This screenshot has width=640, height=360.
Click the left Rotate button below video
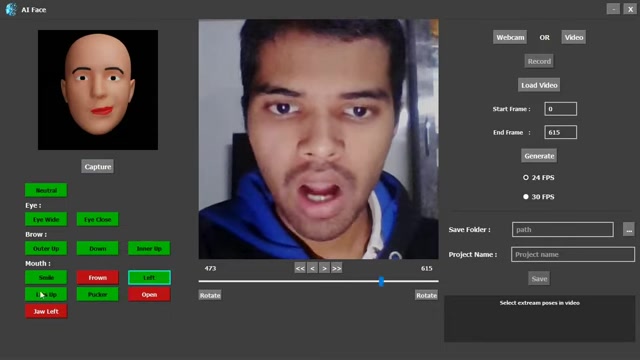[x=210, y=295]
